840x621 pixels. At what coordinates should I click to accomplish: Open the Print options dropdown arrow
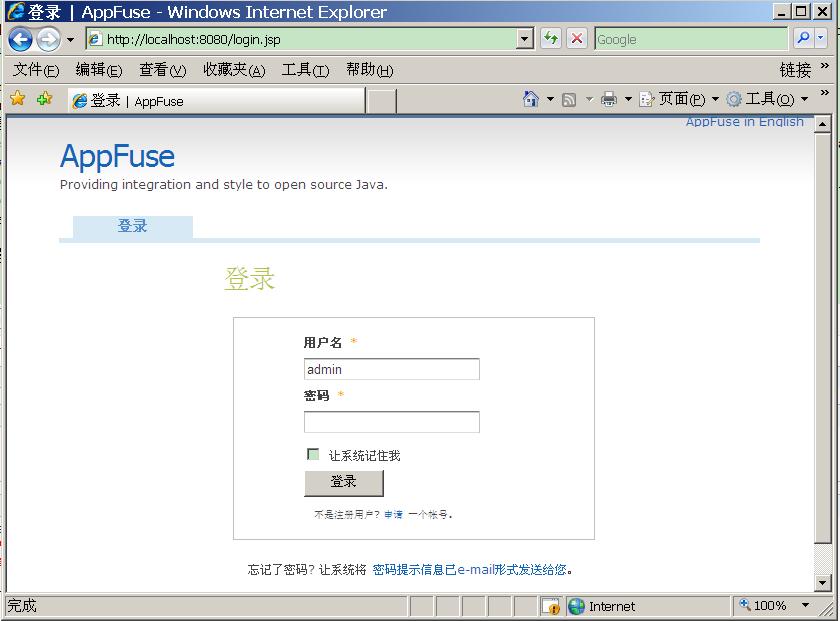point(628,99)
